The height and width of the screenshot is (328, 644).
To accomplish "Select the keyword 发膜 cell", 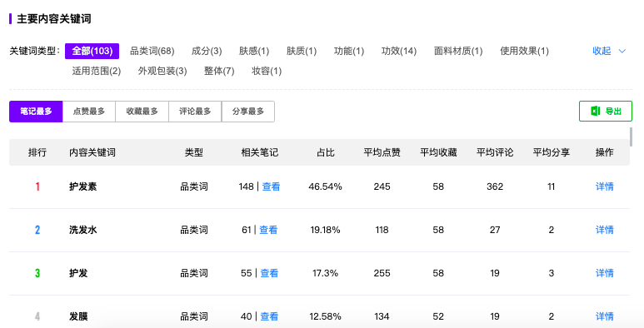I will 78,316.
